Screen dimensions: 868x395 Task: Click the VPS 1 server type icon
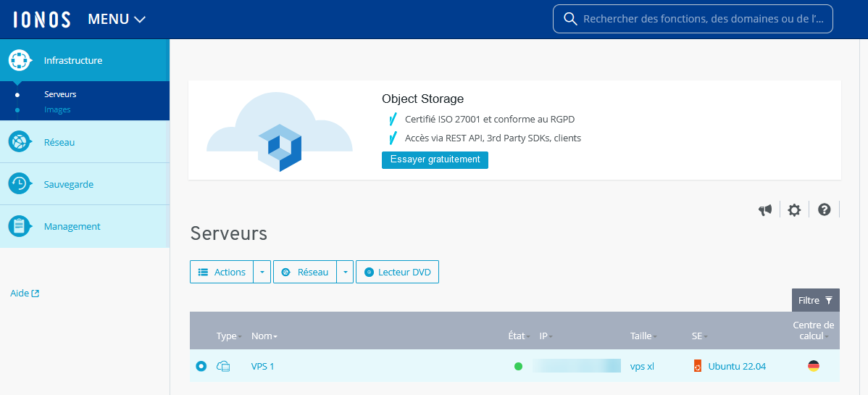click(x=223, y=366)
